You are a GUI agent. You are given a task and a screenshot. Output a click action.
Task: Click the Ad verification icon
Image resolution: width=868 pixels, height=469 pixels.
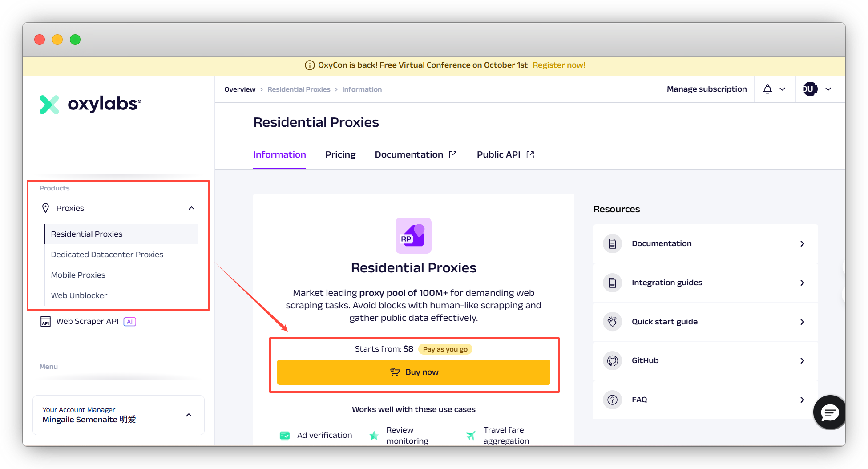click(x=285, y=435)
